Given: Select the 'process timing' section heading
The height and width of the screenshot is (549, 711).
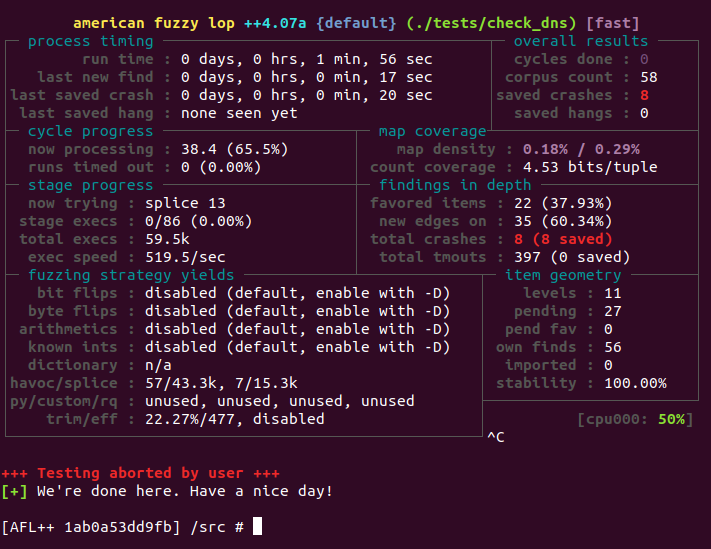Looking at the screenshot, I should [91, 41].
